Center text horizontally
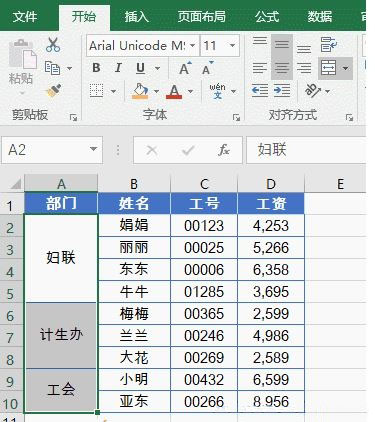This screenshot has height=422, width=375. pos(282,68)
